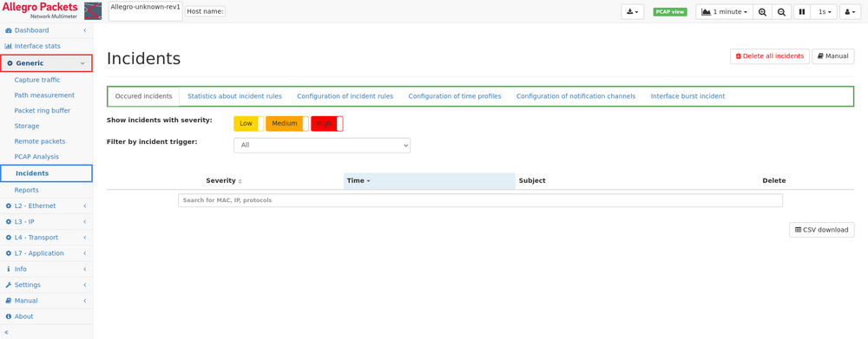Viewport: 868px width, 339px height.
Task: Expand the L4 - Transport section
Action: pyautogui.click(x=46, y=238)
